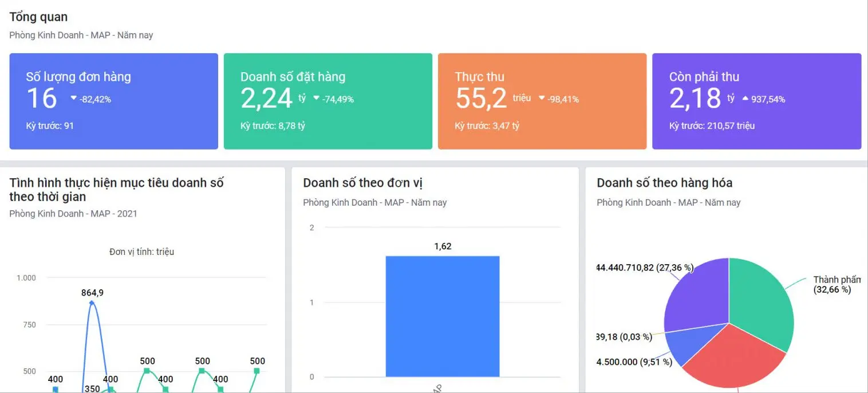Select the purple pie slice 27,36 %
Image resolution: width=868 pixels, height=393 pixels.
tap(699, 295)
